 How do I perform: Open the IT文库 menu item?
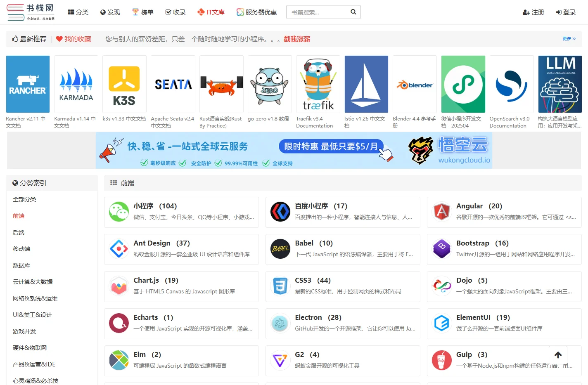pyautogui.click(x=211, y=12)
